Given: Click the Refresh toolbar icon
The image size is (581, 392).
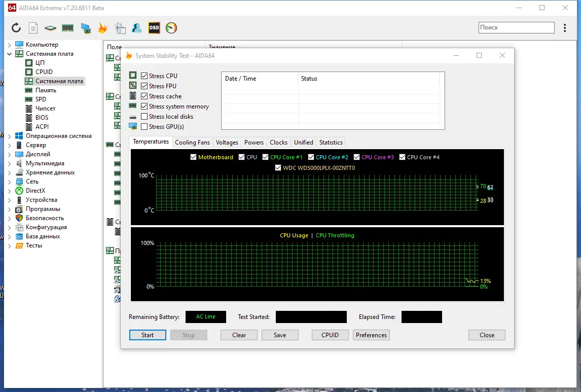Looking at the screenshot, I should pyautogui.click(x=16, y=28).
